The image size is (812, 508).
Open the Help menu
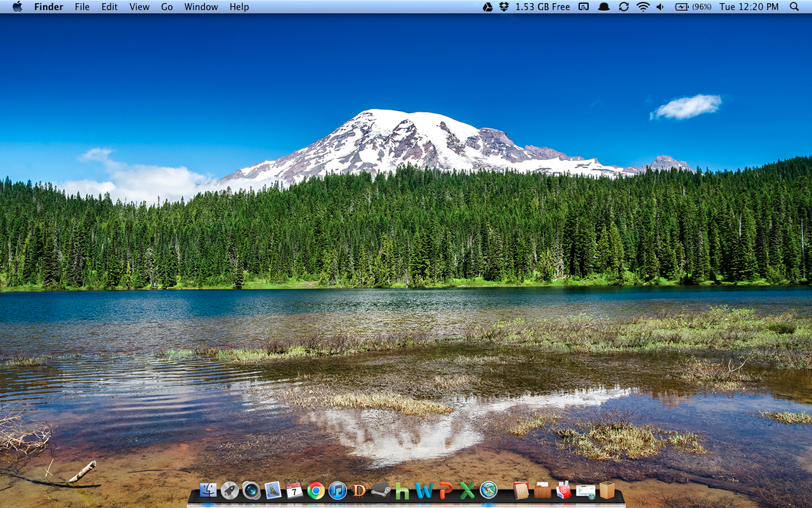pos(239,7)
